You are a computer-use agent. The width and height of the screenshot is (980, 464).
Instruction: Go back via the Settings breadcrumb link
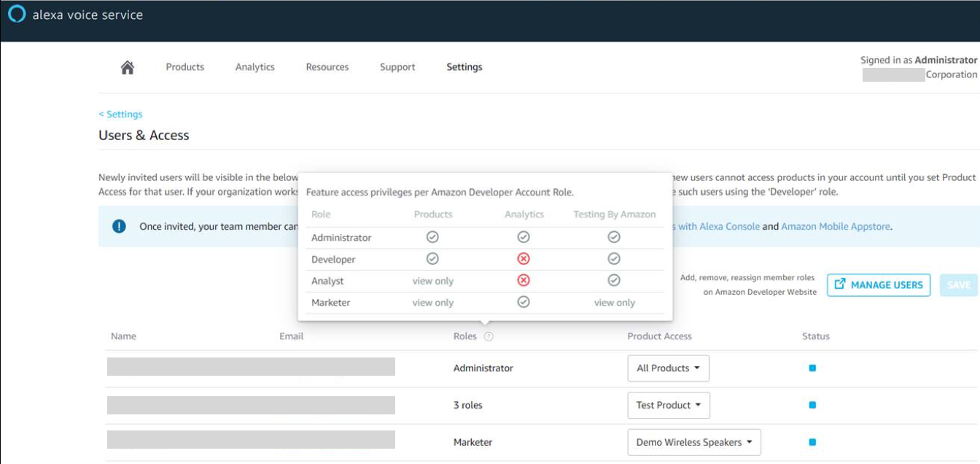[121, 115]
